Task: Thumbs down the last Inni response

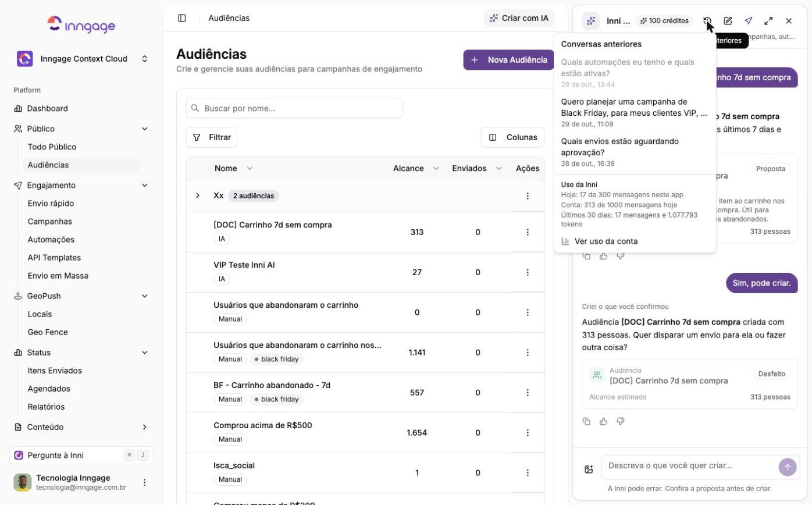Action: pyautogui.click(x=621, y=421)
